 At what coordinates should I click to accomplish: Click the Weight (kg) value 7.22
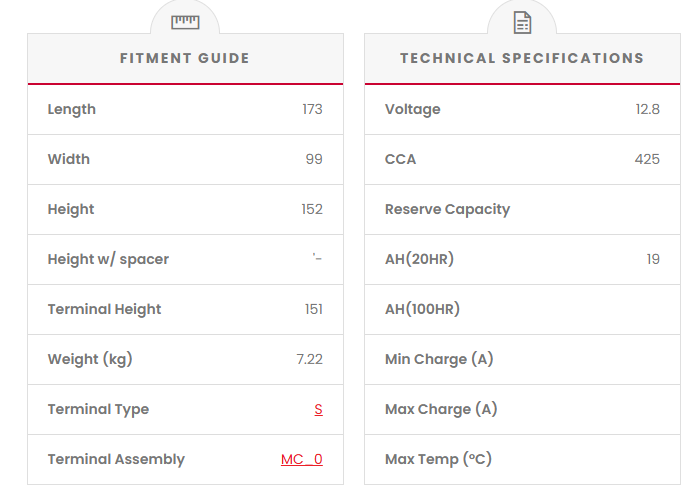tap(309, 359)
